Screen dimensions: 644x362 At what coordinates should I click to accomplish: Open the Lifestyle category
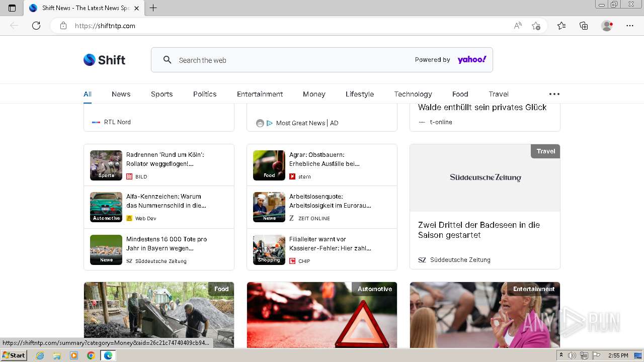(x=360, y=94)
